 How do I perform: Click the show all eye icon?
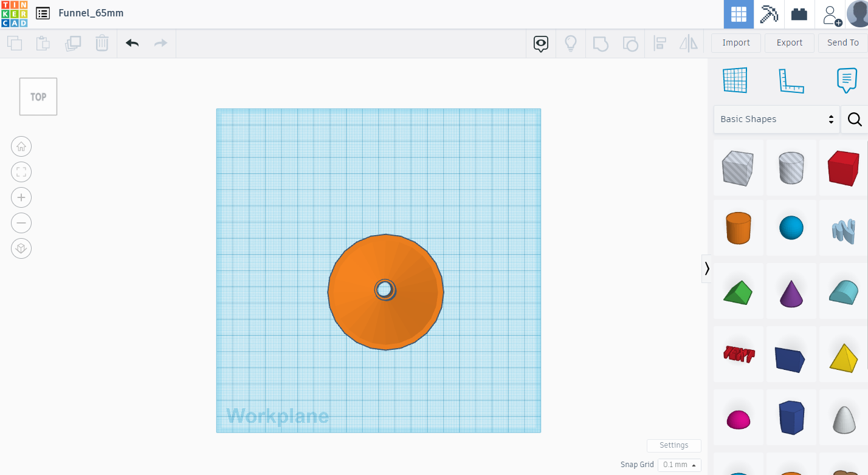tap(541, 43)
